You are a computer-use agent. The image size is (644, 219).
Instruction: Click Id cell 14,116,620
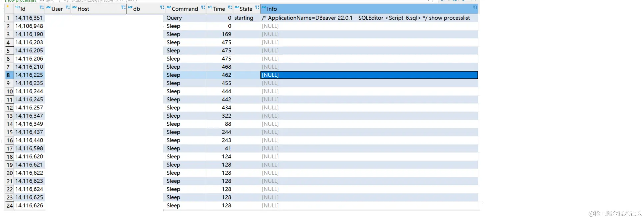coord(29,157)
